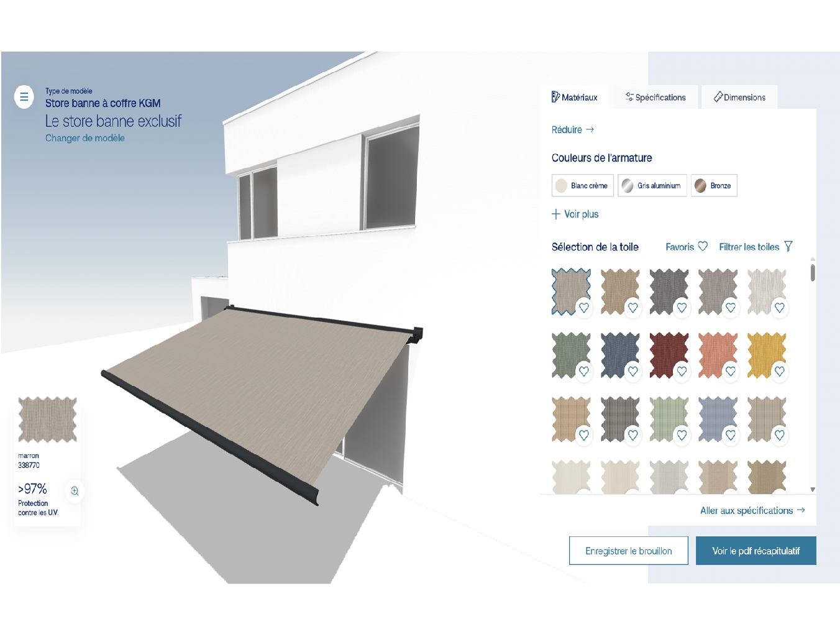Open the Filtrer les toiles funnel icon
The image size is (840, 624).
coord(788,247)
